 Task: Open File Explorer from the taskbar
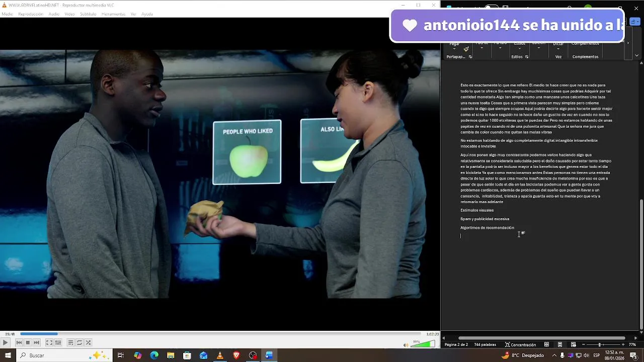[x=171, y=355]
